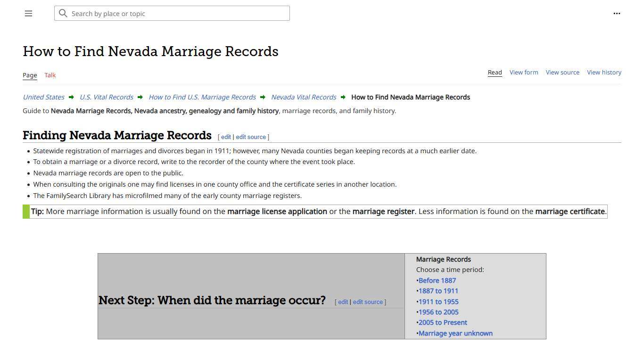Image resolution: width=644 pixels, height=362 pixels.
Task: Edit the Finding Nevada Marriage Records section
Action: (x=226, y=137)
